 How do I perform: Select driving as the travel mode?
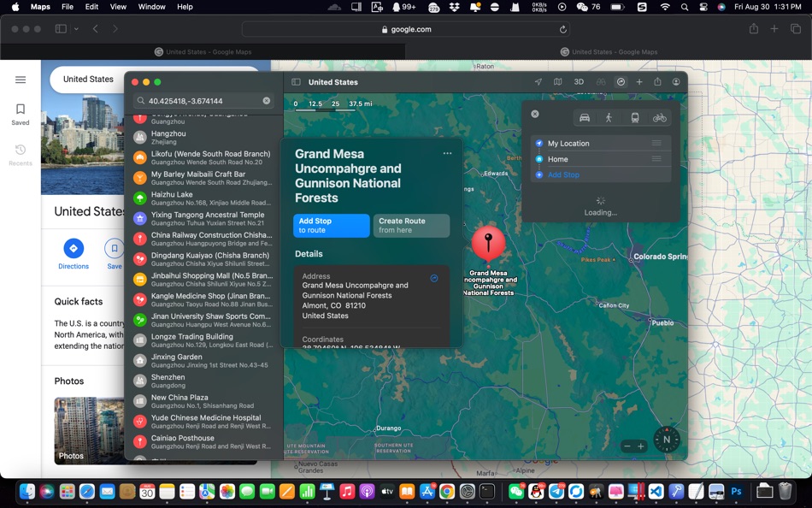pos(585,118)
